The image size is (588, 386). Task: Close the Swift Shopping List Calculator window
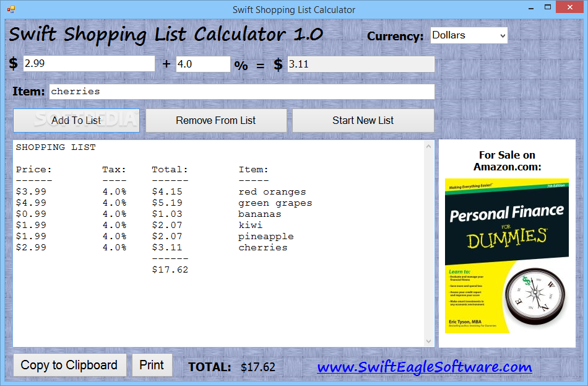click(570, 7)
